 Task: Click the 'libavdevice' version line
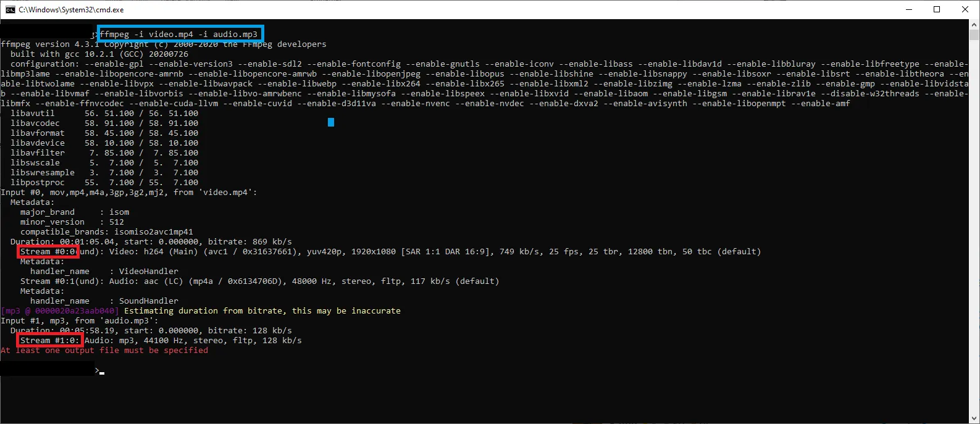tap(104, 143)
